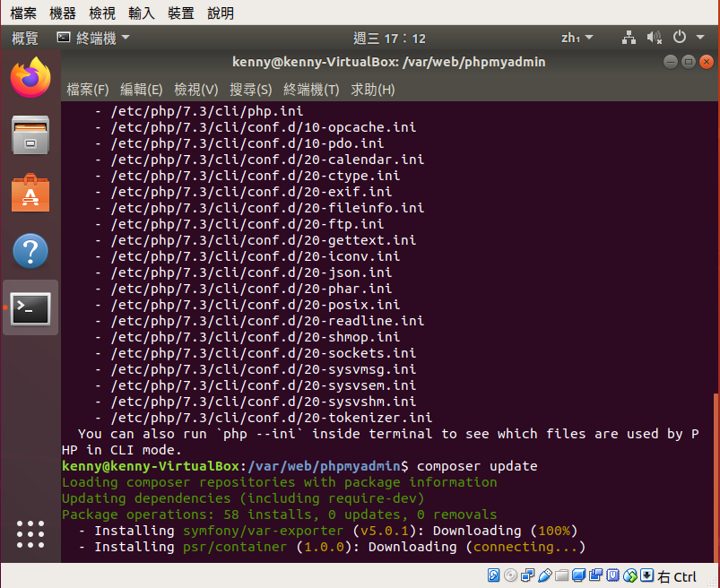Select the Terminal icon in the dock
This screenshot has height=588, width=720.
(30, 308)
